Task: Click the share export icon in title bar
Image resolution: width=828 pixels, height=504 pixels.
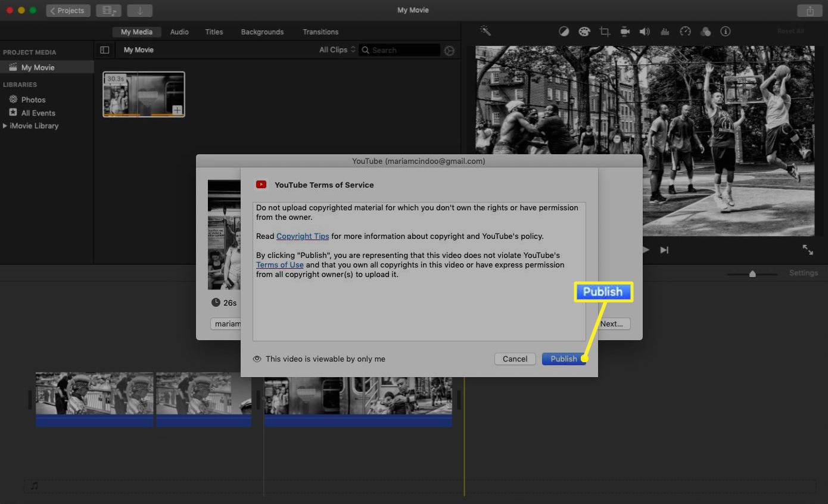Action: [810, 11]
